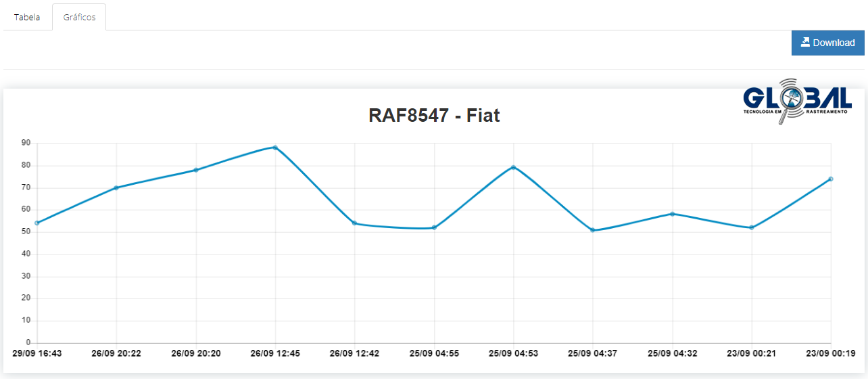This screenshot has width=868, height=379.
Task: Click the RAF8547 - Fiat chart title
Action: pos(433,115)
